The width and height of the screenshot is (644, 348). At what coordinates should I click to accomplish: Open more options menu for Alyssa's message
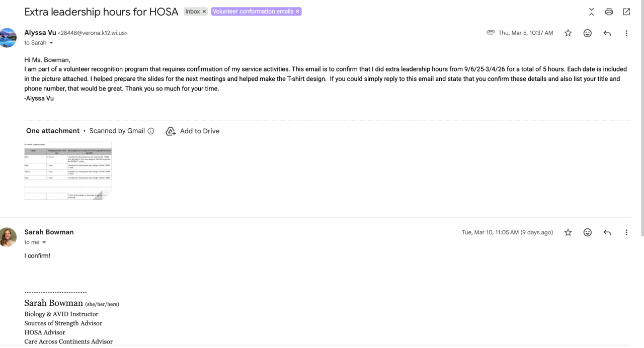pos(626,33)
